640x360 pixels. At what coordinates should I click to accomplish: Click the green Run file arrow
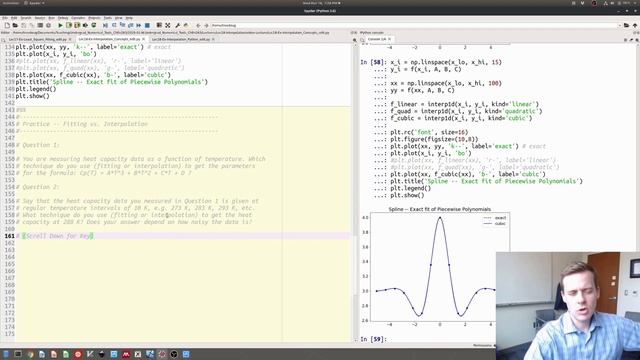click(x=60, y=25)
